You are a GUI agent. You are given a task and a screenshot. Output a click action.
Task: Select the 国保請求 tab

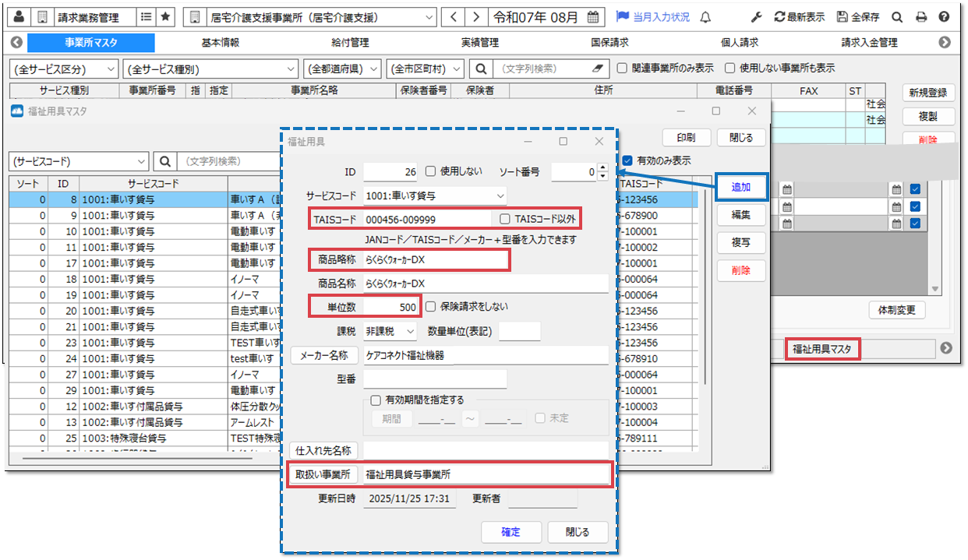[609, 43]
